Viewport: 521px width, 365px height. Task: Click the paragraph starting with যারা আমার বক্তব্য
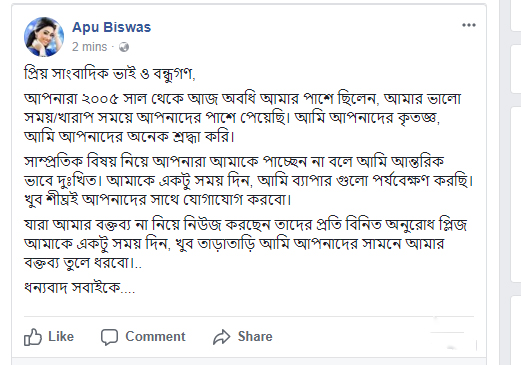[245, 244]
